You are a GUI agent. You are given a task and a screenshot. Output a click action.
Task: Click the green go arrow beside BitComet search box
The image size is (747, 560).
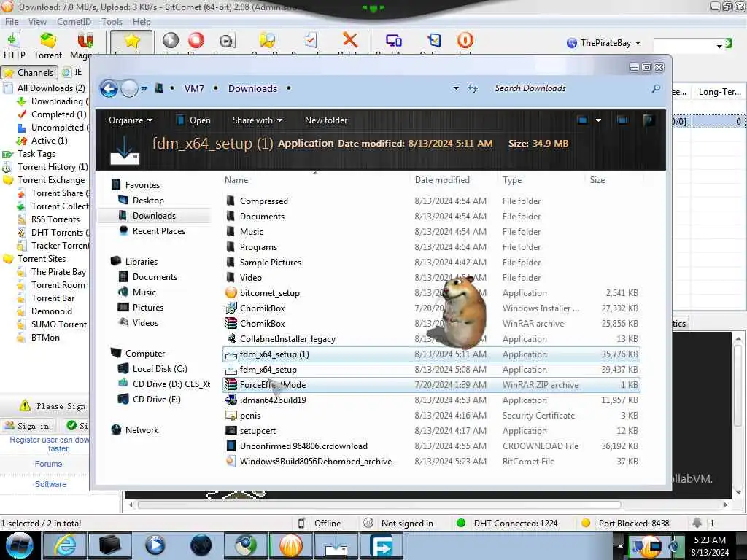(728, 43)
